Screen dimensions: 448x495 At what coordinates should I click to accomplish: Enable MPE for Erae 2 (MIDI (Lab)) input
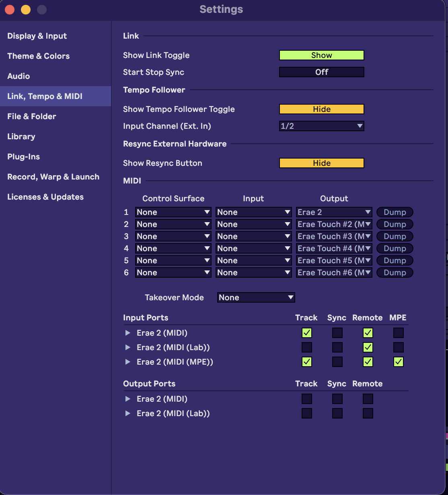coord(399,347)
